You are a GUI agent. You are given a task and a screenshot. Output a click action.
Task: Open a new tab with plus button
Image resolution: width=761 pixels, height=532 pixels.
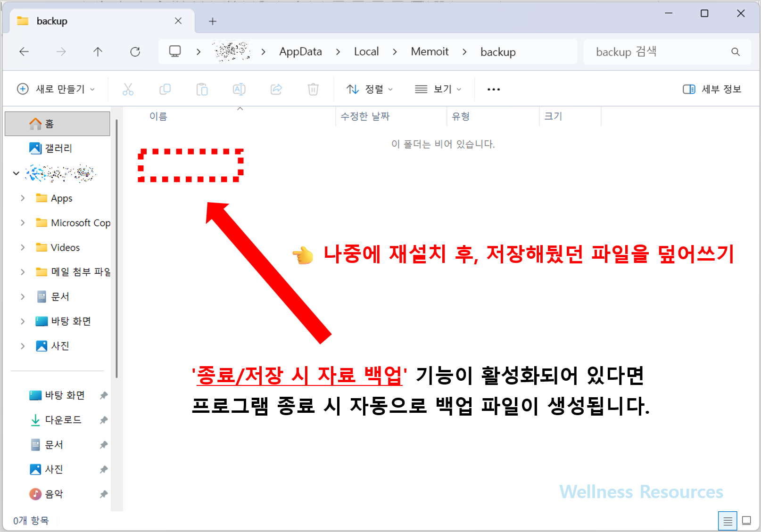pyautogui.click(x=213, y=21)
